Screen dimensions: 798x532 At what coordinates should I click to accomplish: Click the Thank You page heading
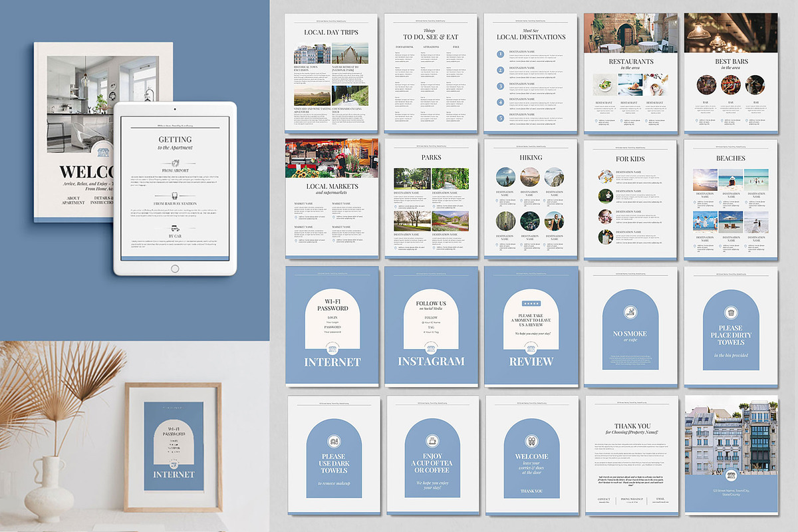click(x=632, y=426)
